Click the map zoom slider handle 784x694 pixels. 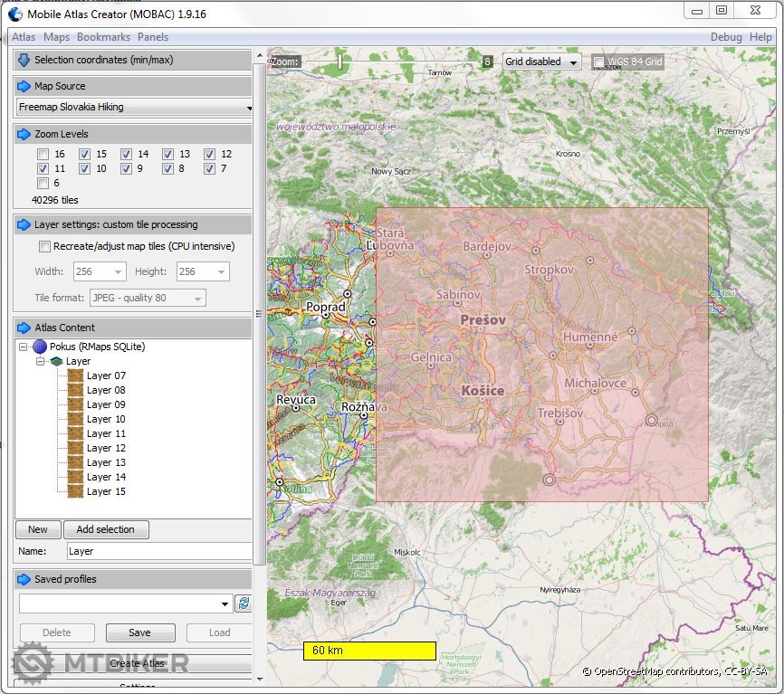point(340,62)
